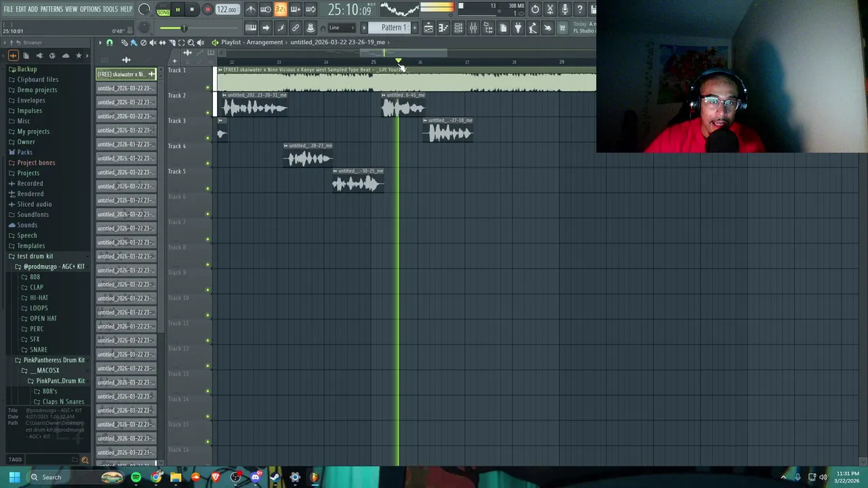Open Steam from the taskbar

(x=275, y=477)
